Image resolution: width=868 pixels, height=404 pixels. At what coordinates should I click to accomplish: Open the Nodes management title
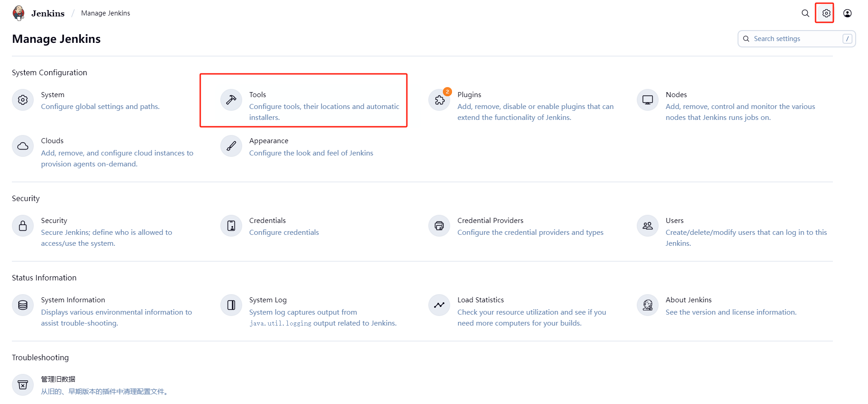pos(676,94)
